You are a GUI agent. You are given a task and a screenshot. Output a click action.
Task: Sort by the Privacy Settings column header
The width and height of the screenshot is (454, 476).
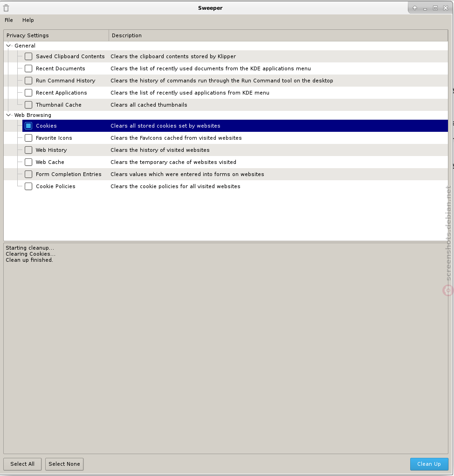pos(56,35)
